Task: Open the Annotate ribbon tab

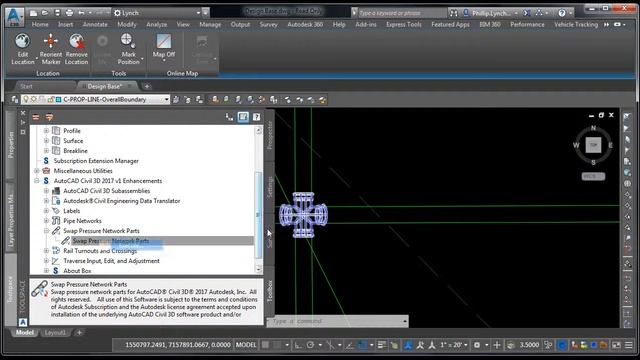Action: 95,24
